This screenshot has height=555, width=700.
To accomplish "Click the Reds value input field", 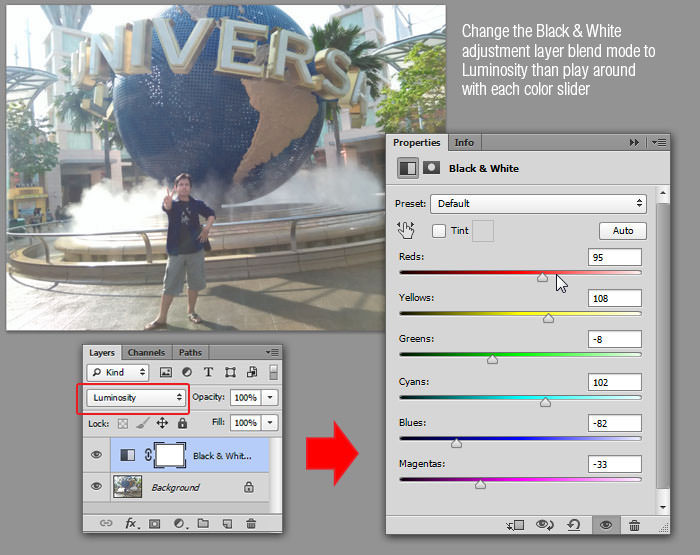I will point(615,258).
